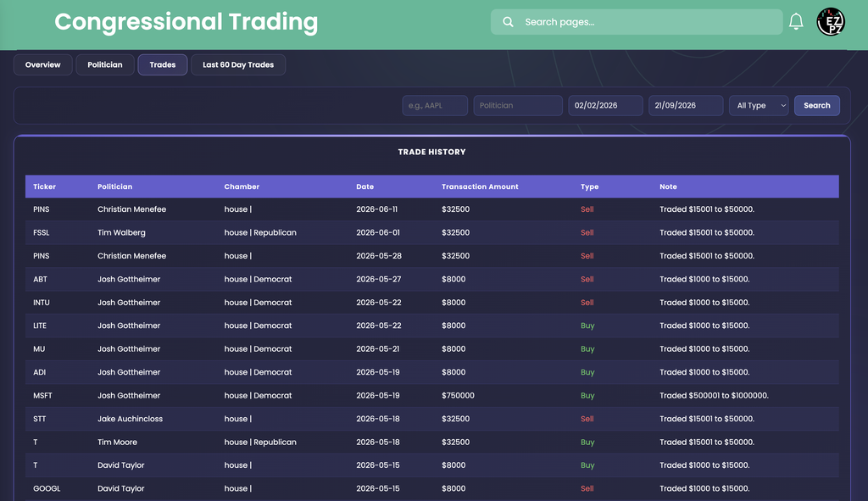Click the $750000 transaction amount

coord(458,395)
